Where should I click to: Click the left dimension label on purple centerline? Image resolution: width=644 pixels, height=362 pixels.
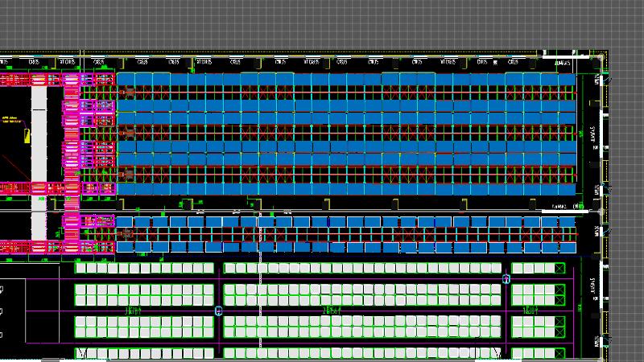[134, 311]
